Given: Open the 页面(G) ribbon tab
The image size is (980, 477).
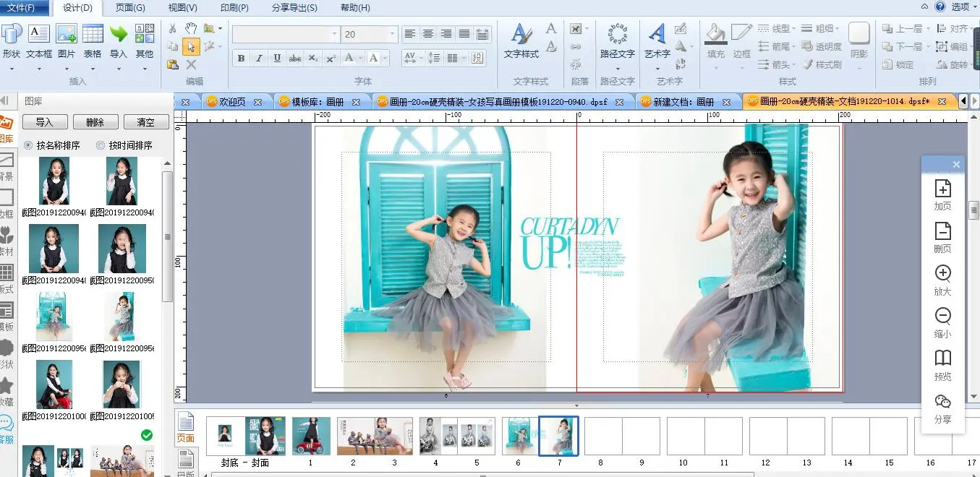Looking at the screenshot, I should coord(130,8).
